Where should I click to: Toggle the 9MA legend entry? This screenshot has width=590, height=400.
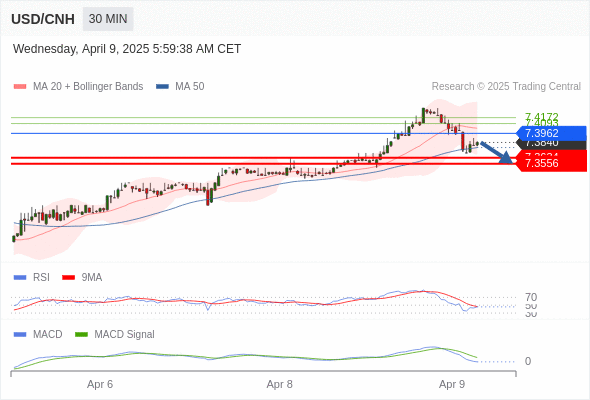[x=82, y=278]
